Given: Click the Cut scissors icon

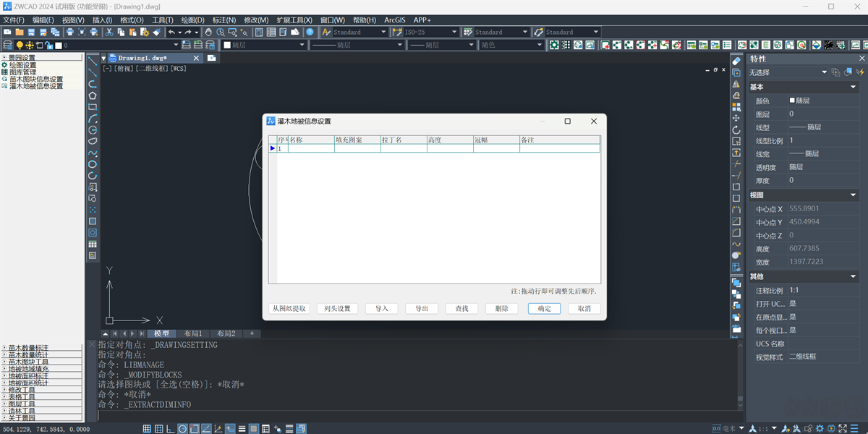Looking at the screenshot, I should pos(109,32).
